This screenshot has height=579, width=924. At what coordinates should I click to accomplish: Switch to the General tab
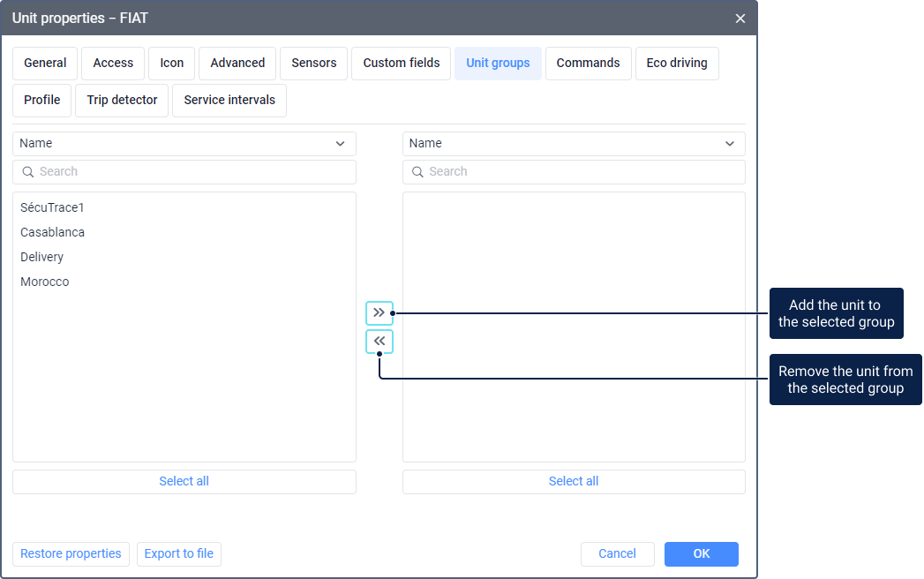pyautogui.click(x=45, y=64)
